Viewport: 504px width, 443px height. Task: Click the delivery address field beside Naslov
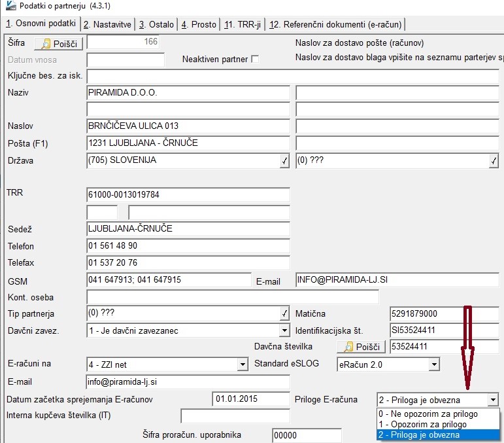(x=397, y=126)
